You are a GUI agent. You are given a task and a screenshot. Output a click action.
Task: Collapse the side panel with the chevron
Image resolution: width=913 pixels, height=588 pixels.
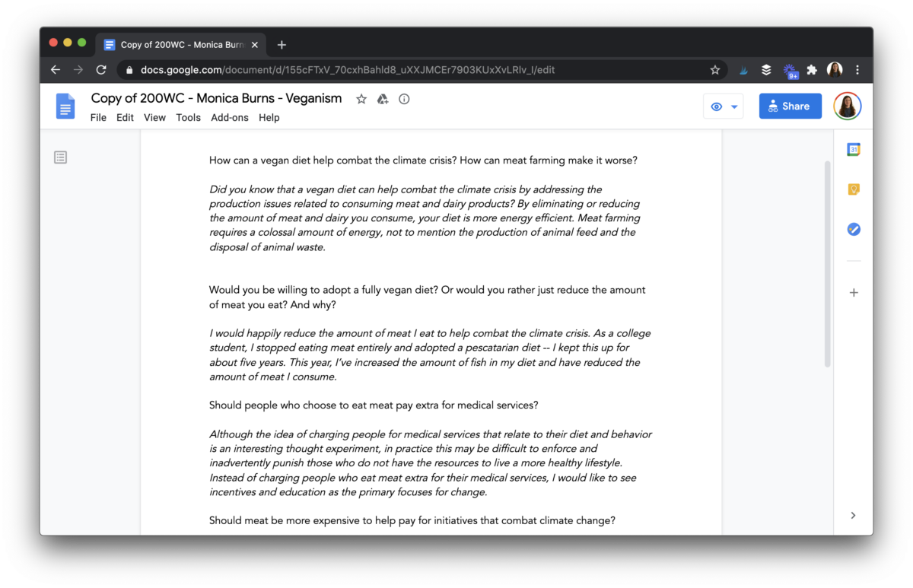[853, 515]
